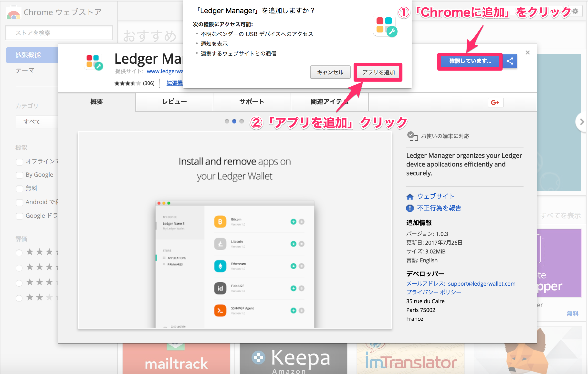Click the Google+ share icon
This screenshot has height=374, width=588.
[x=495, y=103]
